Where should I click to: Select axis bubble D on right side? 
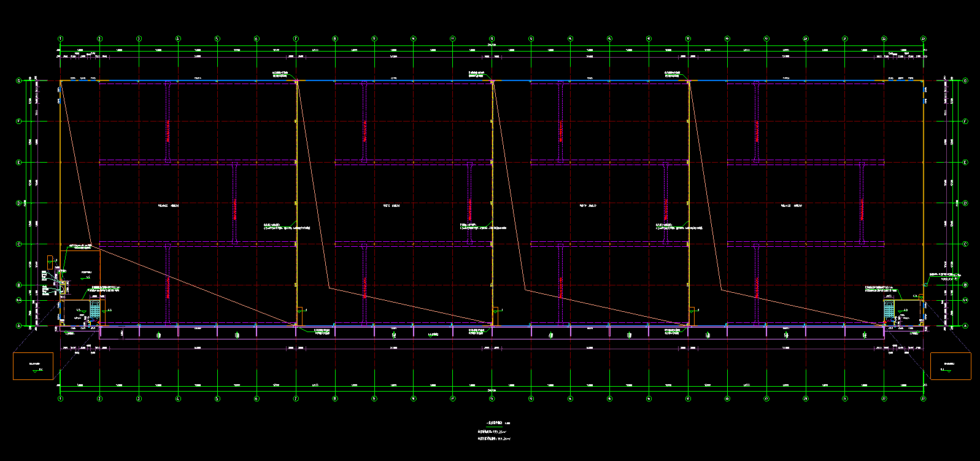(x=965, y=203)
